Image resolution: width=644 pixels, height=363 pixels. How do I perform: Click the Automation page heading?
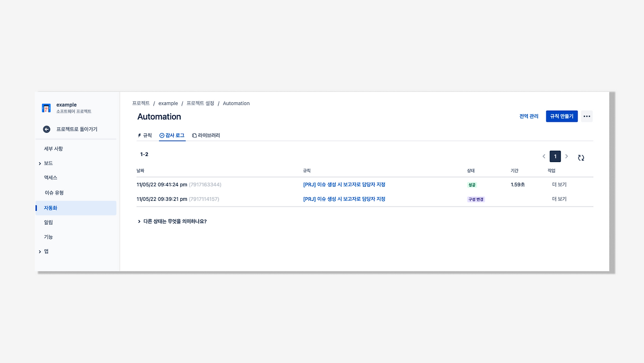coord(159,117)
